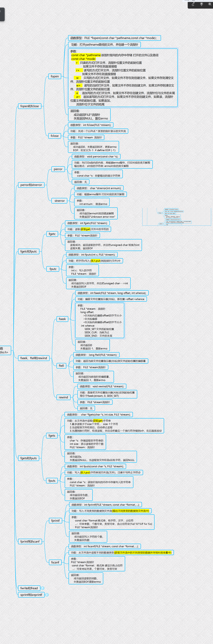This screenshot has height=644, width=213.
Task: Select the fscanf node
Action: [x=55, y=562]
